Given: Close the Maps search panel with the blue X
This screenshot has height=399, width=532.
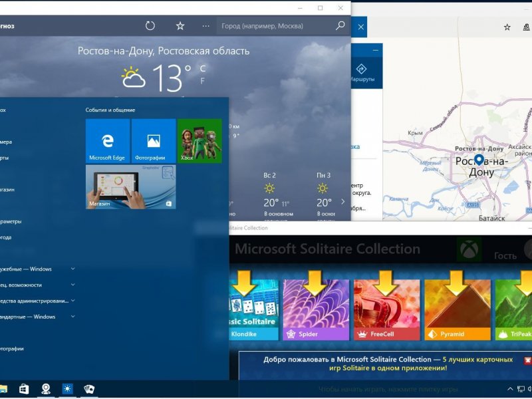Looking at the screenshot, I should [x=360, y=27].
